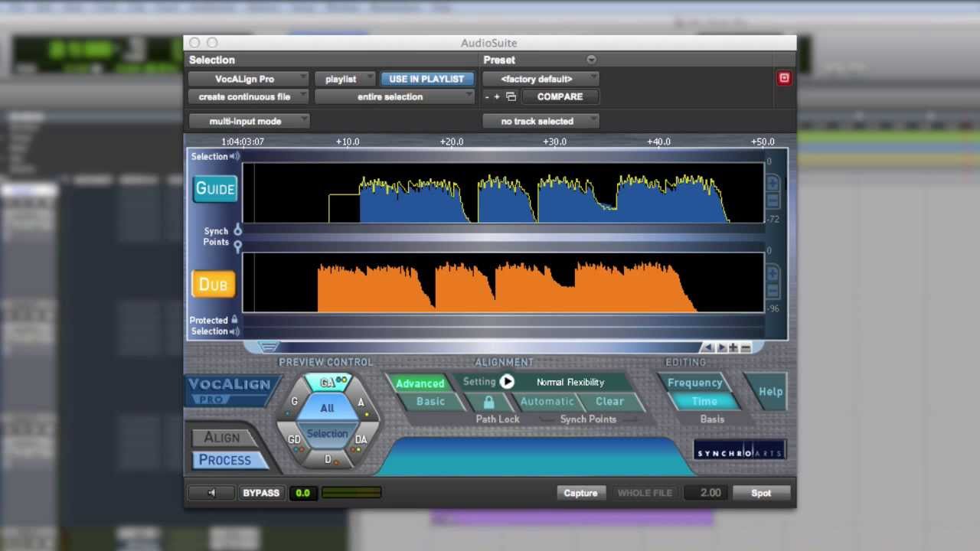Viewport: 980px width, 551px height.
Task: Open the no track selected dropdown
Action: pos(541,121)
